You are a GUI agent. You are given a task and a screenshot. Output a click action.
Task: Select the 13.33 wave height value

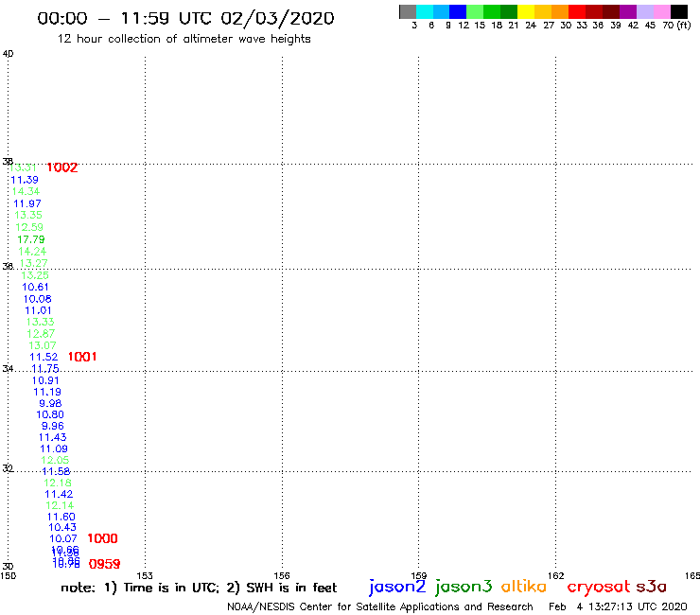coord(40,322)
